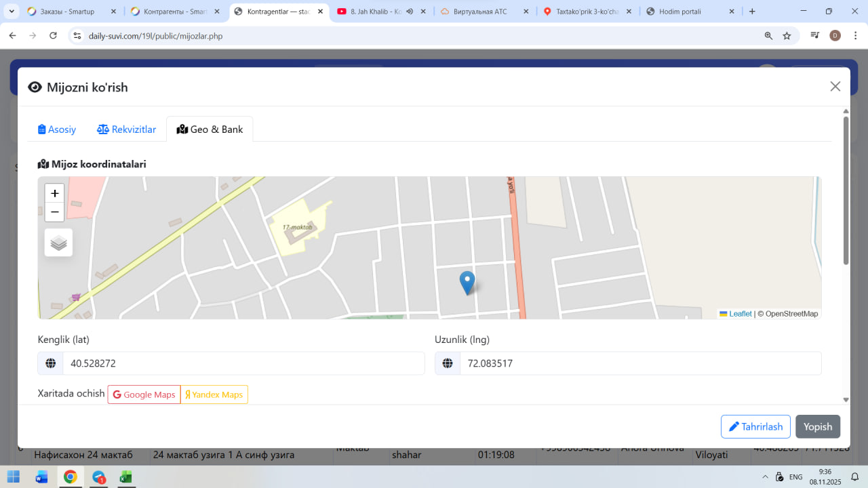This screenshot has width=868, height=488.
Task: Open location in Yandex Maps
Action: pyautogui.click(x=214, y=394)
